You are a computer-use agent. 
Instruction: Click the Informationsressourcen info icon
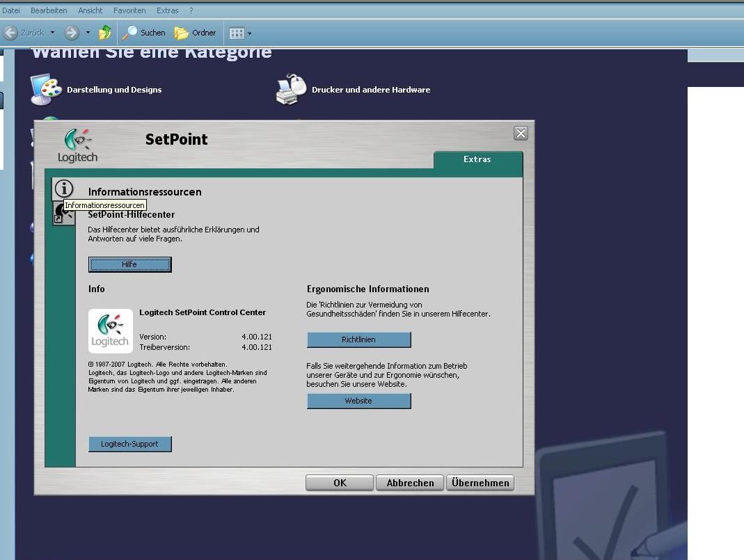pyautogui.click(x=64, y=189)
